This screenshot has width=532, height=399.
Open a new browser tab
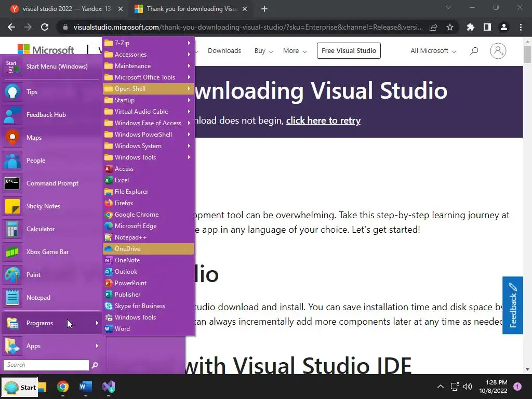coord(264,9)
